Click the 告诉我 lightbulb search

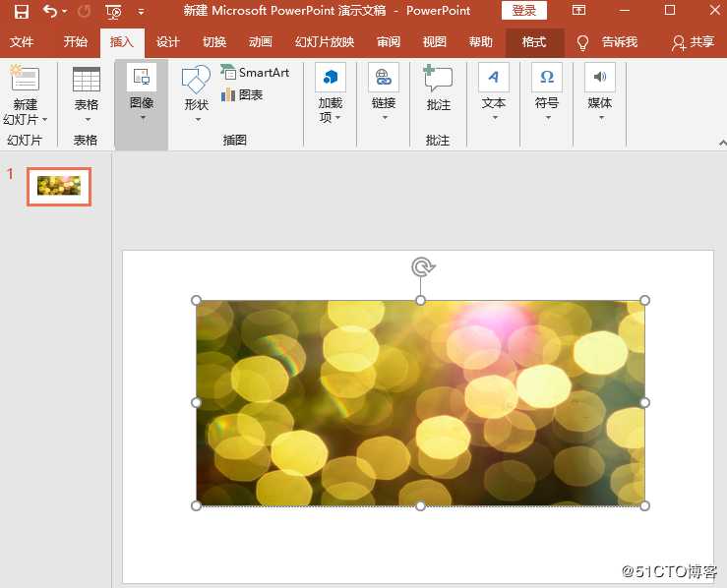pyautogui.click(x=607, y=42)
